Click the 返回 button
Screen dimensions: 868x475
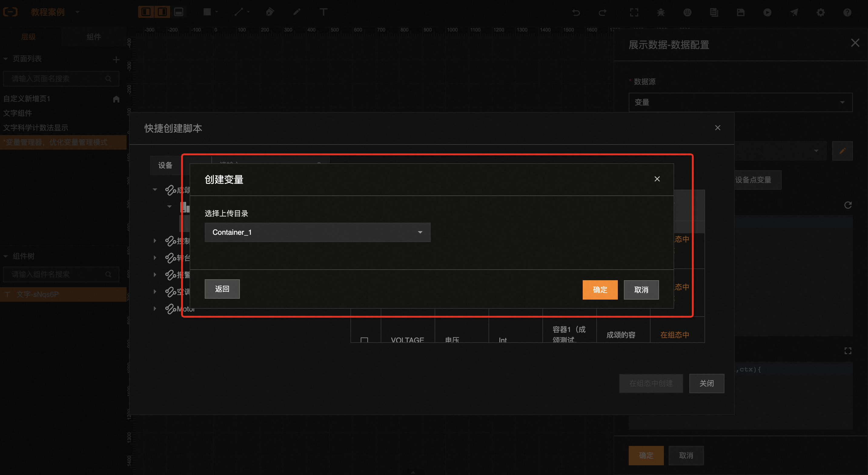click(x=222, y=289)
